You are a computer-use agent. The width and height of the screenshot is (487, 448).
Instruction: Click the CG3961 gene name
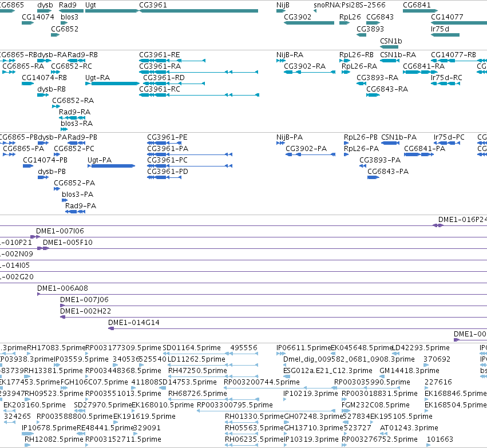click(x=153, y=5)
